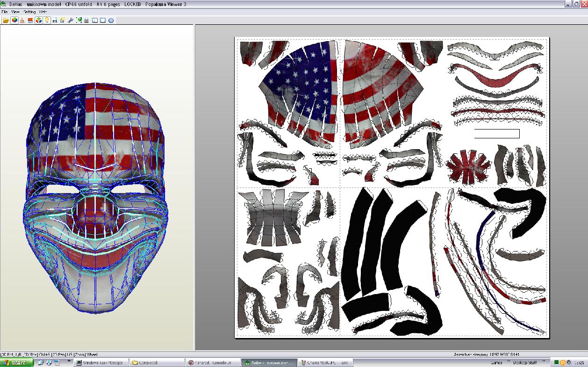The height and width of the screenshot is (367, 588).
Task: Expand the Desktop Stuff toolbar chevron
Action: point(544,361)
